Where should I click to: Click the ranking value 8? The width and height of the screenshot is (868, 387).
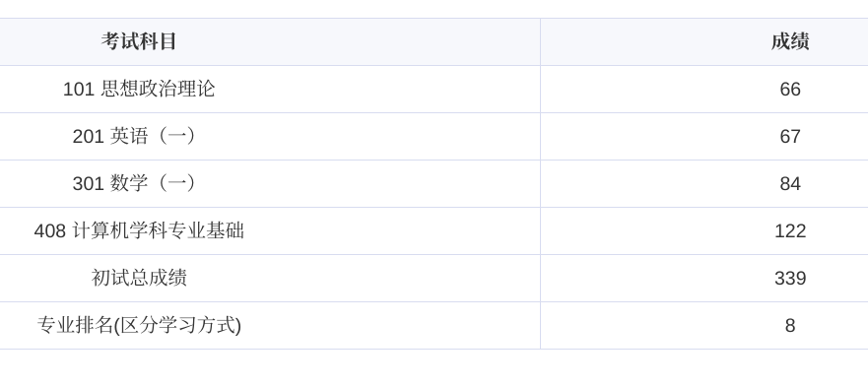[790, 326]
